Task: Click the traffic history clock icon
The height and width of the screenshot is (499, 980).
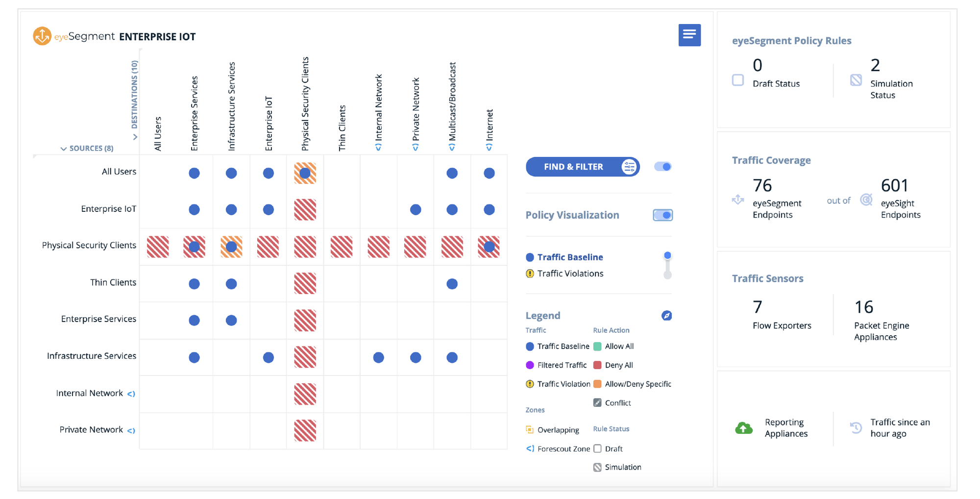Action: pos(856,427)
